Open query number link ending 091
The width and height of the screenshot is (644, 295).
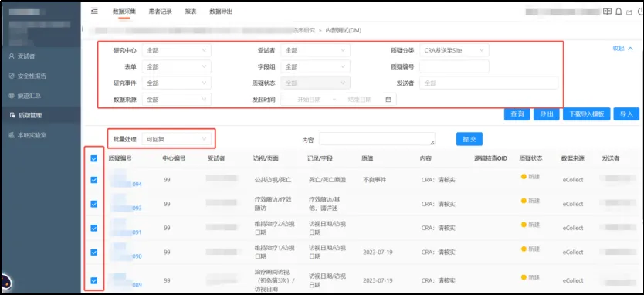pyautogui.click(x=137, y=232)
